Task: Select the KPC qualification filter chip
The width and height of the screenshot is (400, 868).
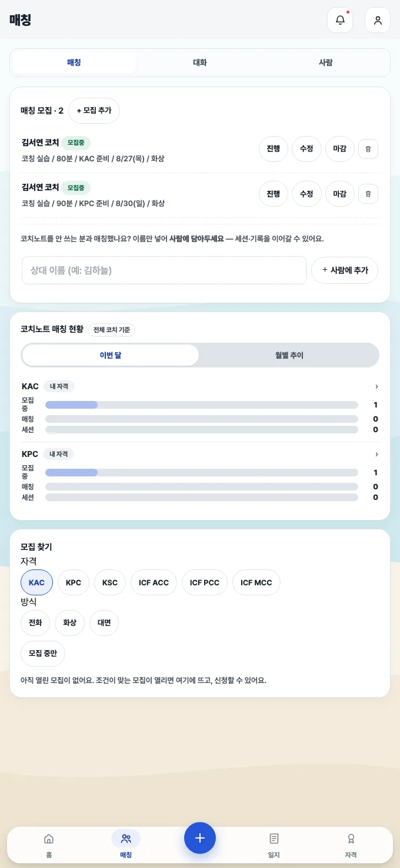Action: 74,582
